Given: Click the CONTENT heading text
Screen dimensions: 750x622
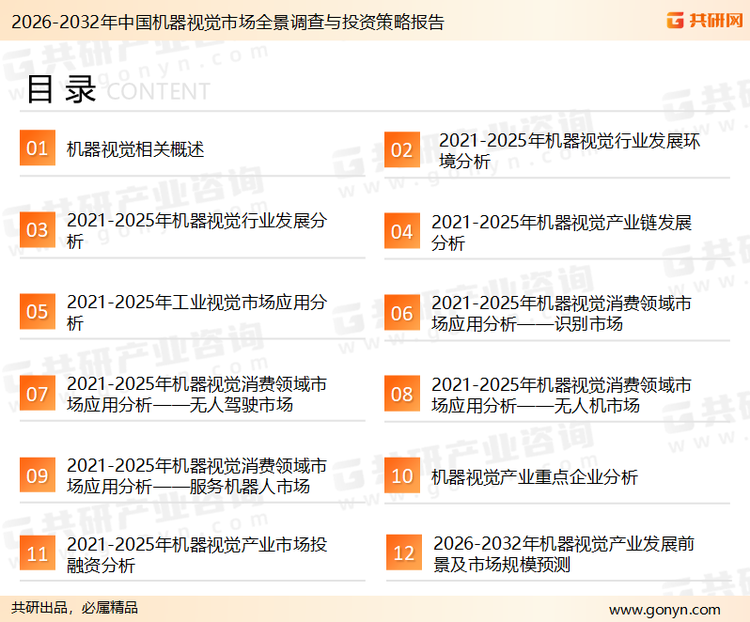Looking at the screenshot, I should click(158, 91).
